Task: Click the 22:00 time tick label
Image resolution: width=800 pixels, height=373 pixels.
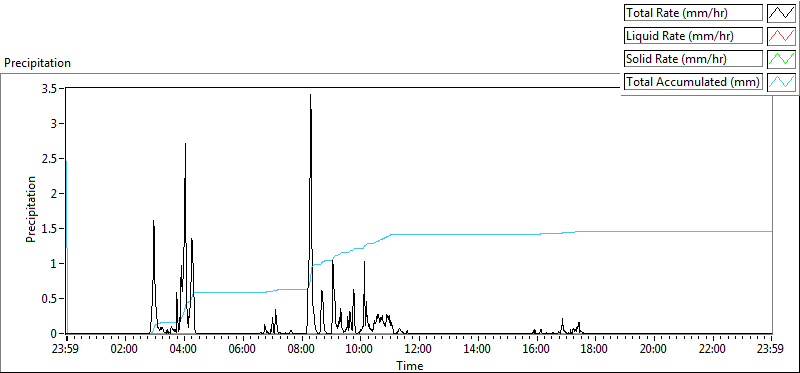Action: click(713, 350)
